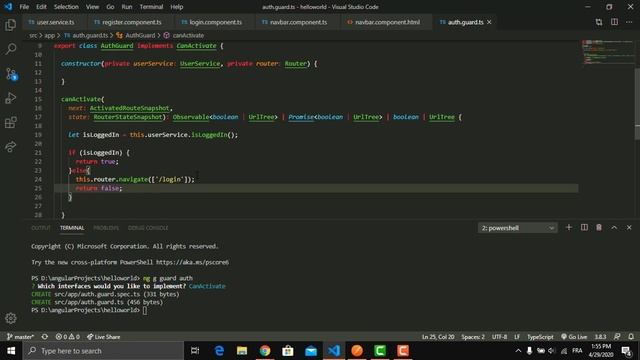Open the Run menu
640x360 pixels.
pyautogui.click(x=127, y=7)
